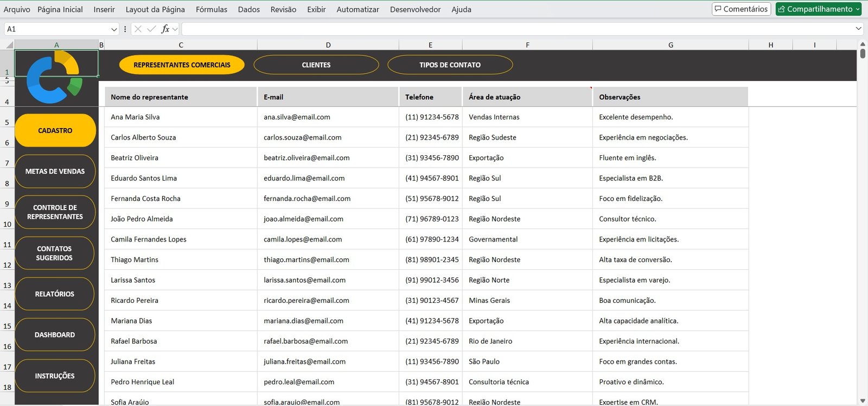
Task: Click the formula bar cancel X icon
Action: click(x=138, y=29)
